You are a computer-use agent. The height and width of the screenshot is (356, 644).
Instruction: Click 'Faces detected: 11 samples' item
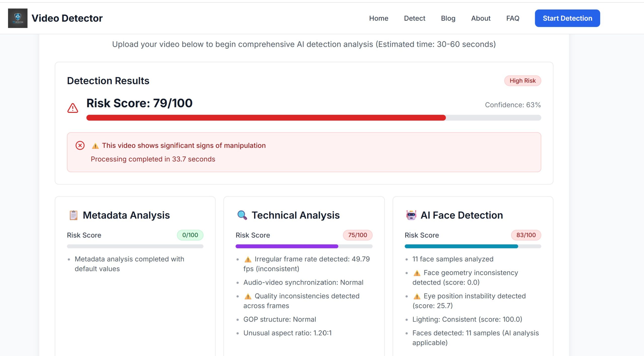[475, 338]
